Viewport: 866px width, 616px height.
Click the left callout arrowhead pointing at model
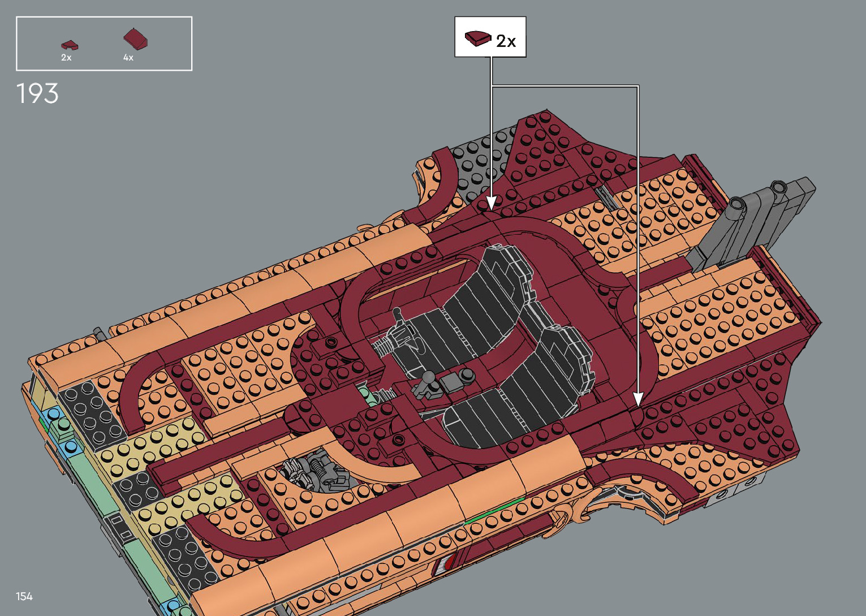point(491,203)
